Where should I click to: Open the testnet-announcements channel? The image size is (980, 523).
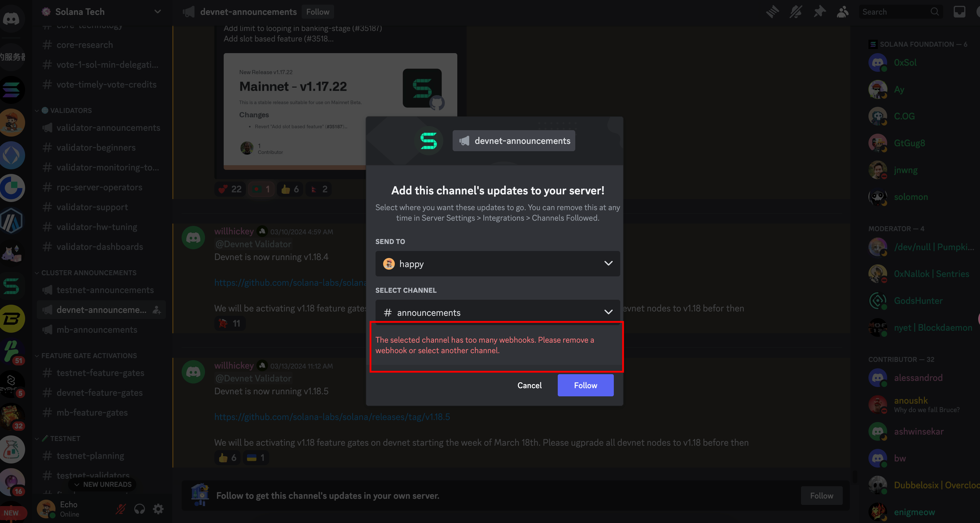coord(101,290)
